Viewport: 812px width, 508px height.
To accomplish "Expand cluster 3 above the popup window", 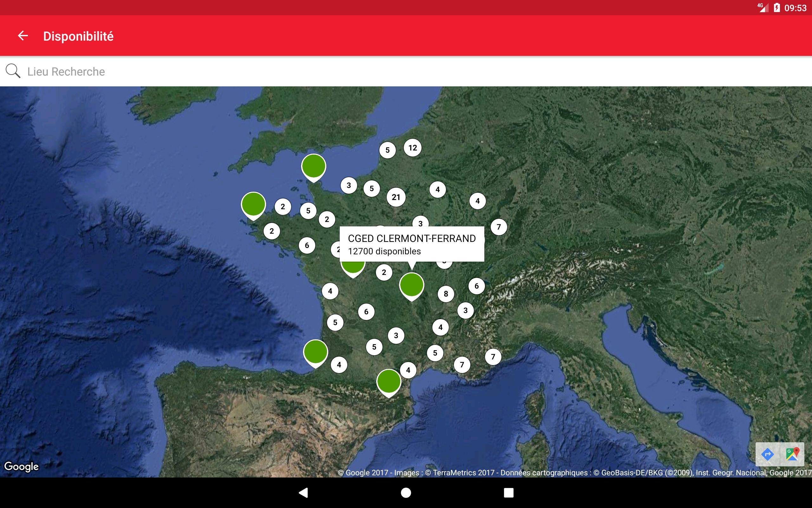I will [420, 222].
